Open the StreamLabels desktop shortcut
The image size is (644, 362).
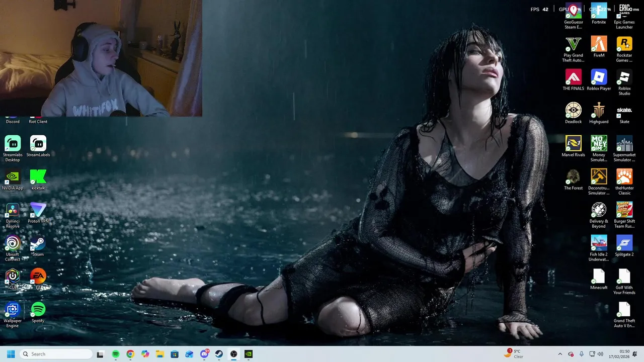point(38,146)
